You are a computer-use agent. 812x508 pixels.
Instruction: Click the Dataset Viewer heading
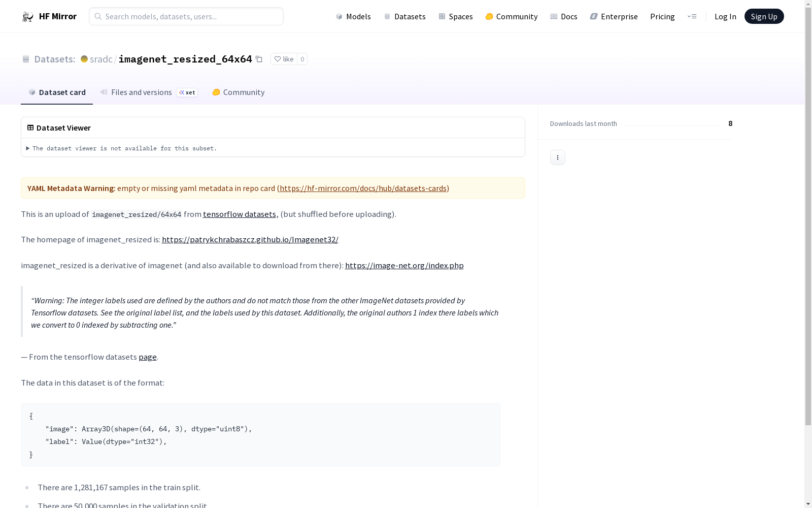tap(63, 128)
